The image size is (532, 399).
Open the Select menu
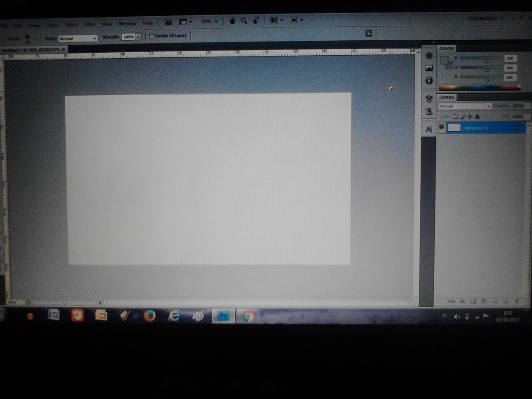pyautogui.click(x=72, y=25)
